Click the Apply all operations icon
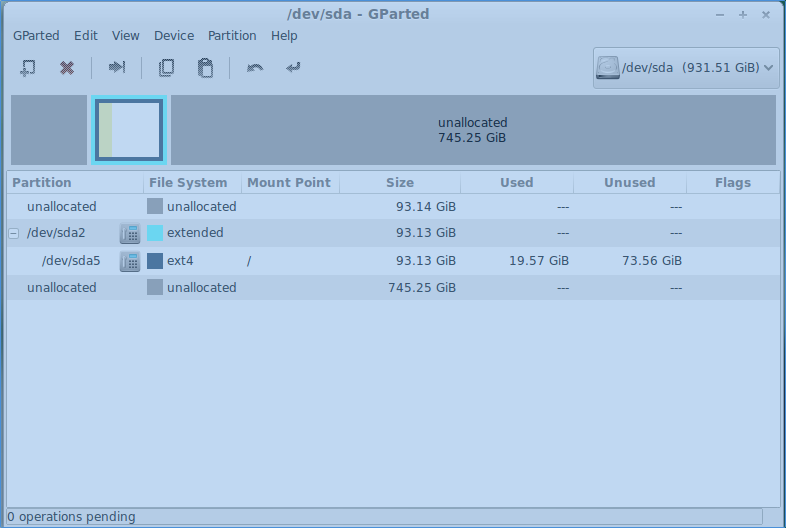This screenshot has width=786, height=528. 293,67
